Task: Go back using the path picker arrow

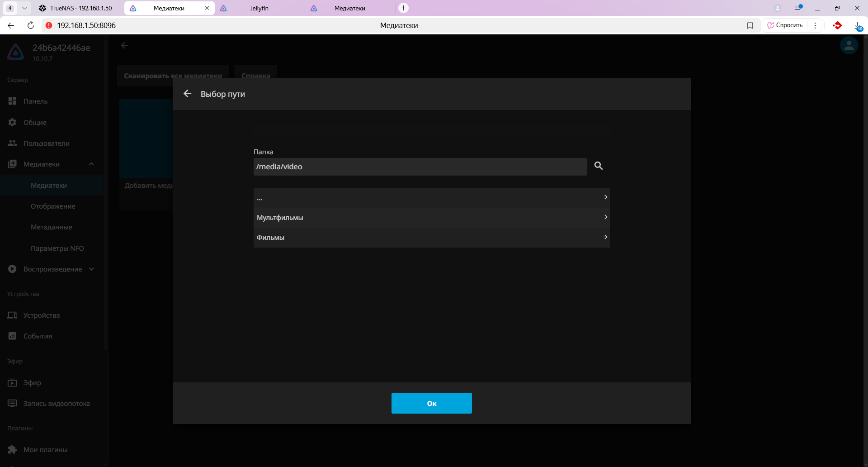Action: [x=188, y=94]
